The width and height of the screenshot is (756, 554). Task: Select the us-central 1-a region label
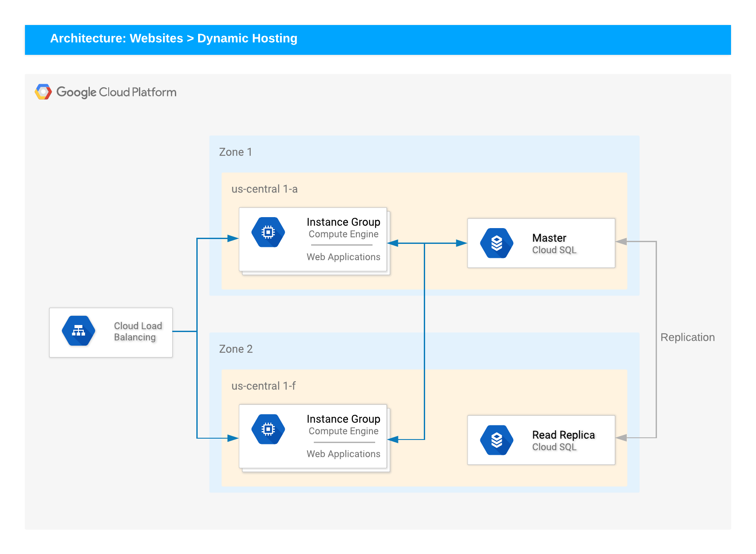[265, 189]
